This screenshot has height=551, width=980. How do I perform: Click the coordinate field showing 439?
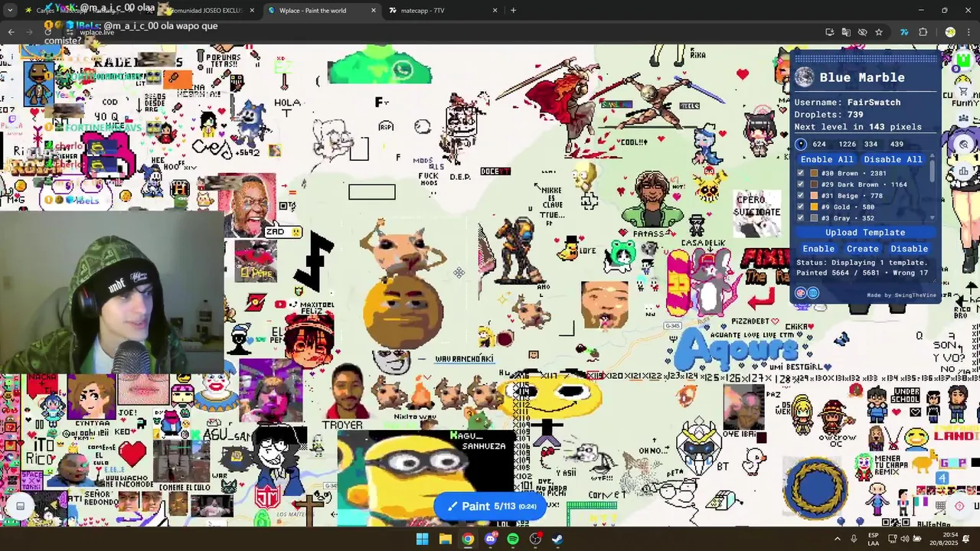point(897,144)
